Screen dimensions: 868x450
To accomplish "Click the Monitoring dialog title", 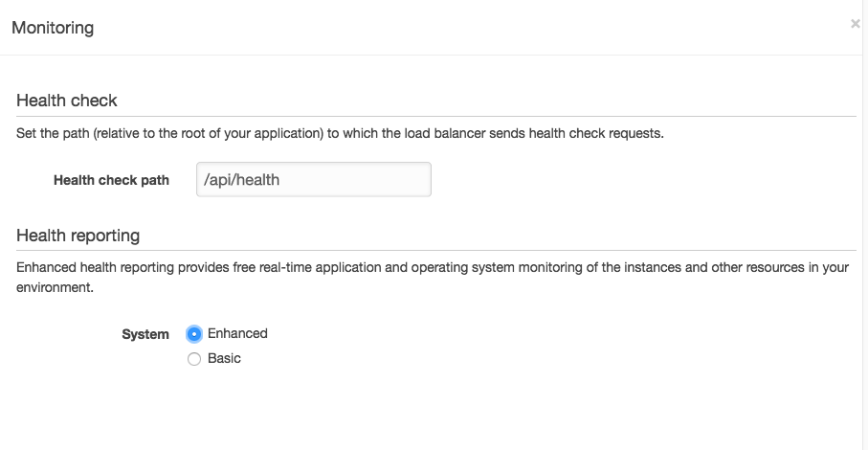I will [x=53, y=28].
